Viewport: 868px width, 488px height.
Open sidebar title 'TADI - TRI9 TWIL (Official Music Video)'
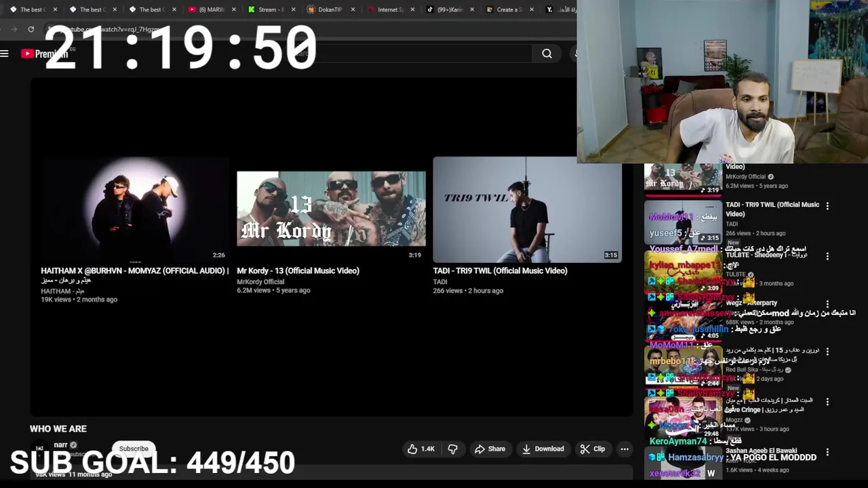772,209
